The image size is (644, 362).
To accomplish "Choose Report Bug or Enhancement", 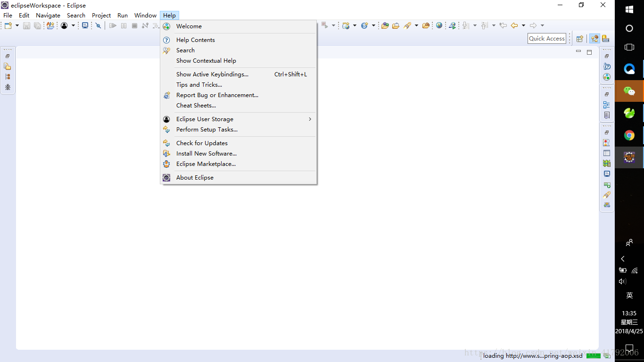I will [239, 95].
